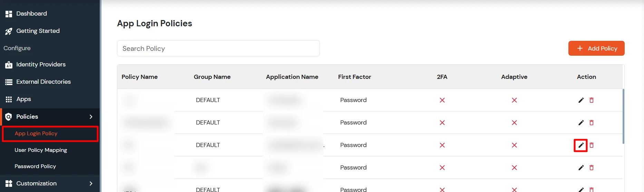Collapse the Policies chevron arrow
Viewport: 644px width, 192px height.
pyautogui.click(x=91, y=117)
